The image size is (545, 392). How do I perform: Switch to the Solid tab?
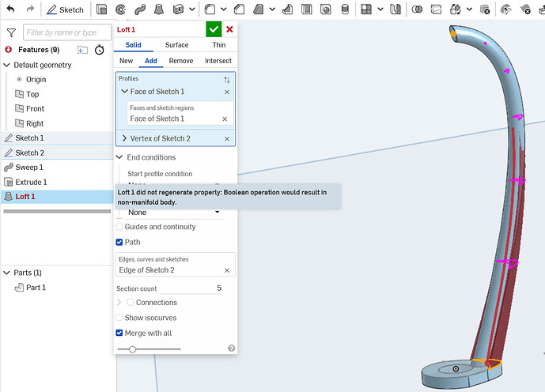click(133, 45)
